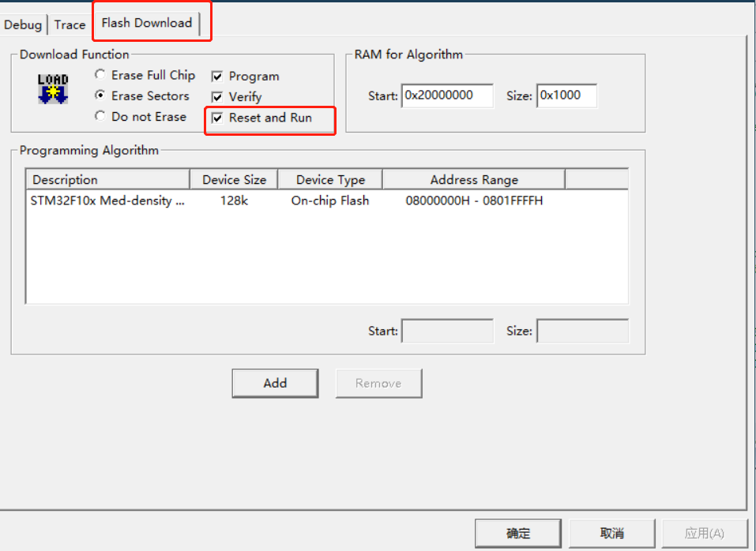Click the 应用(A) apply button
756x551 pixels.
pyautogui.click(x=705, y=533)
